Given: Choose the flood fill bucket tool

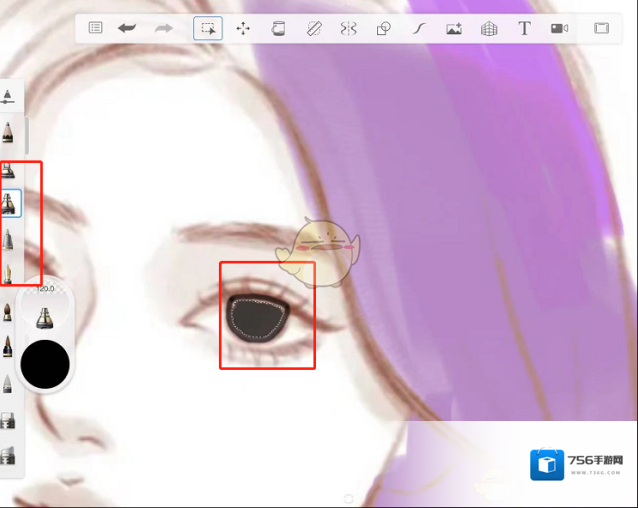Looking at the screenshot, I should point(278,28).
